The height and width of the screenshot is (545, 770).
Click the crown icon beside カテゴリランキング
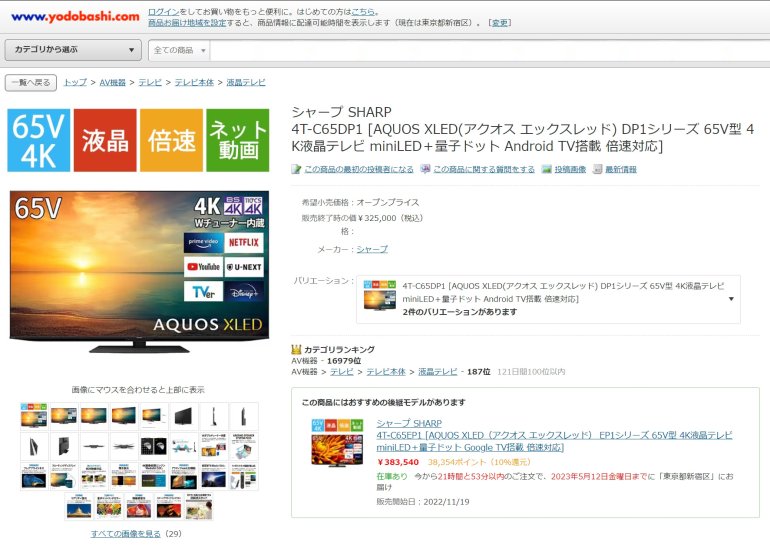(296, 350)
